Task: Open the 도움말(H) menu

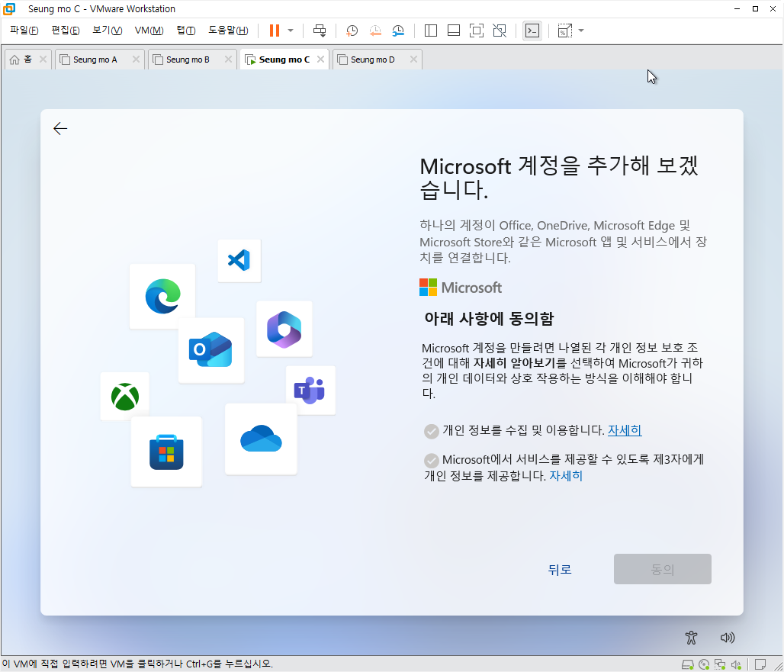Action: 228,31
